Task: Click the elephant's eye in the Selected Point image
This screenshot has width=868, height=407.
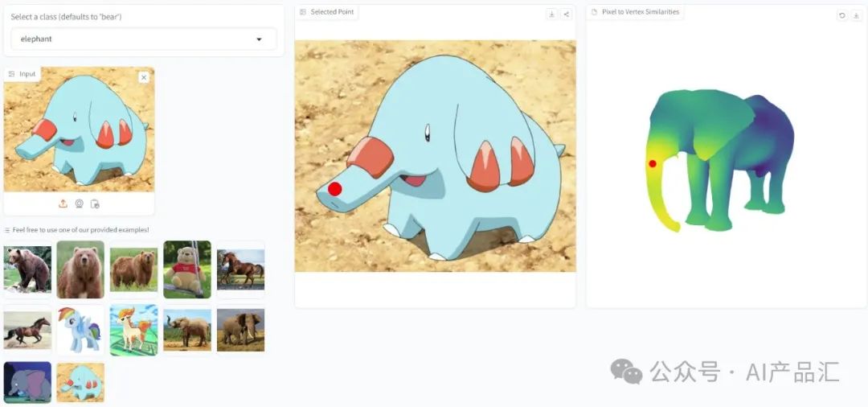Action: tap(428, 133)
